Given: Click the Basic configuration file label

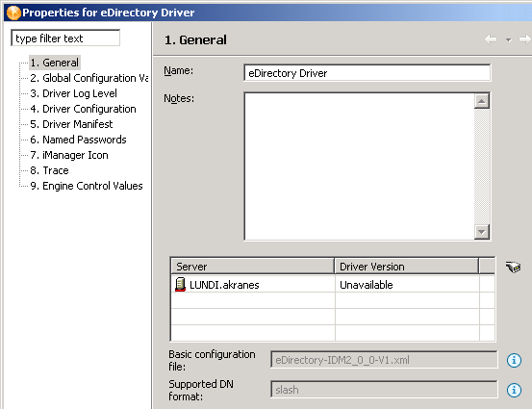Looking at the screenshot, I should point(212,360).
